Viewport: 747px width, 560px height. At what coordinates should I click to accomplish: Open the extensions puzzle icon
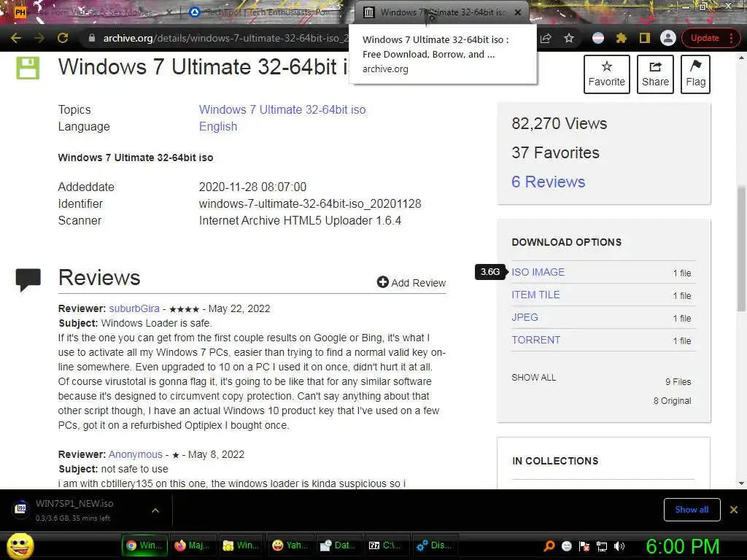[x=622, y=38]
